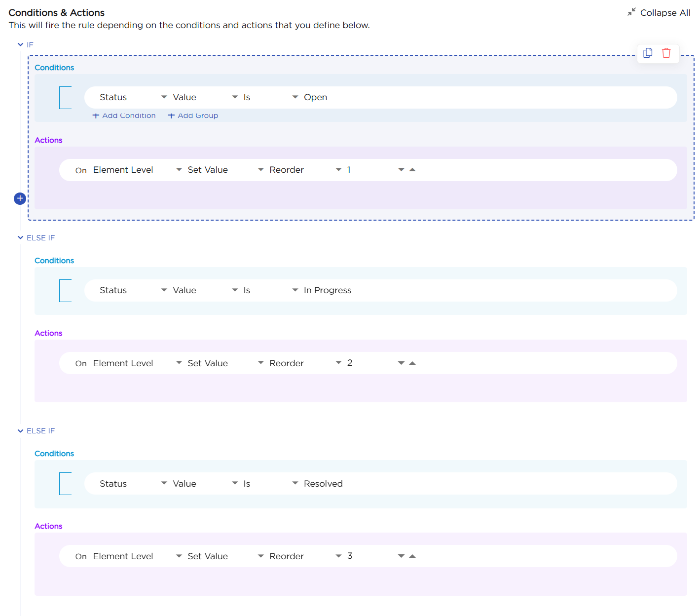
Task: Decrease Reorder value 2 with down arrow
Action: pos(401,363)
